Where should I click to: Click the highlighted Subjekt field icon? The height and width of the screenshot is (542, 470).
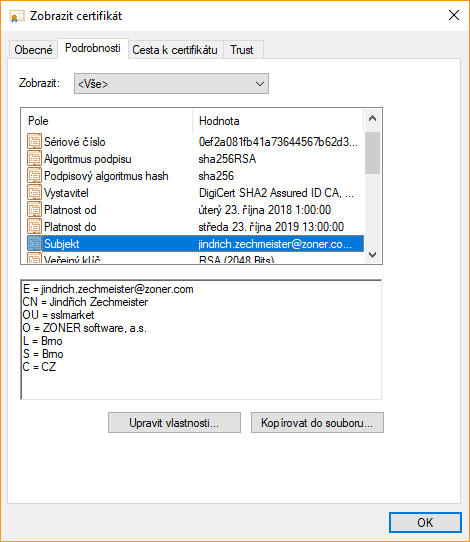pos(34,243)
